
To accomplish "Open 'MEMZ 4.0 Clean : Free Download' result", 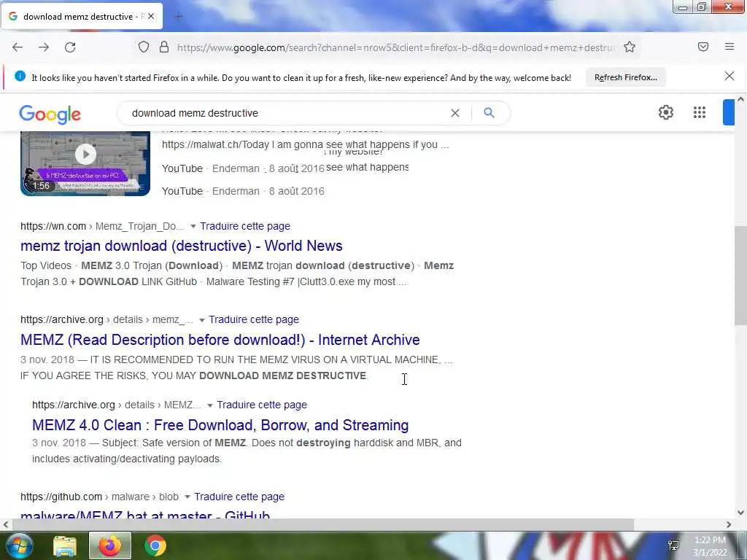I will 220,425.
